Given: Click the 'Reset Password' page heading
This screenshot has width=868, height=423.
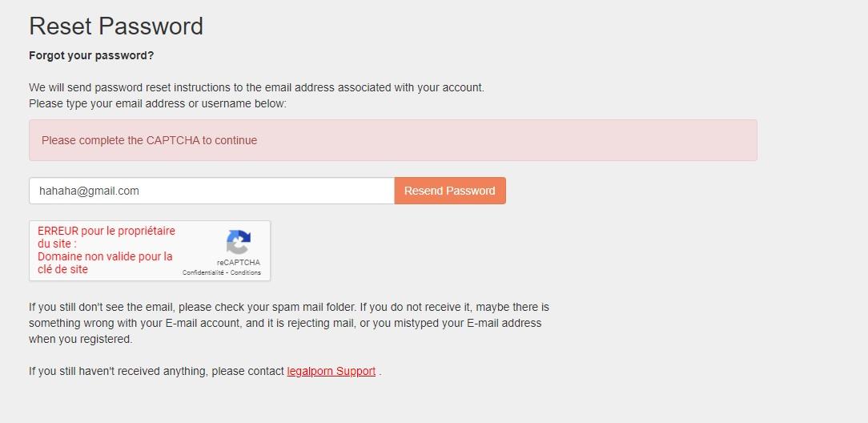Looking at the screenshot, I should coord(116,26).
